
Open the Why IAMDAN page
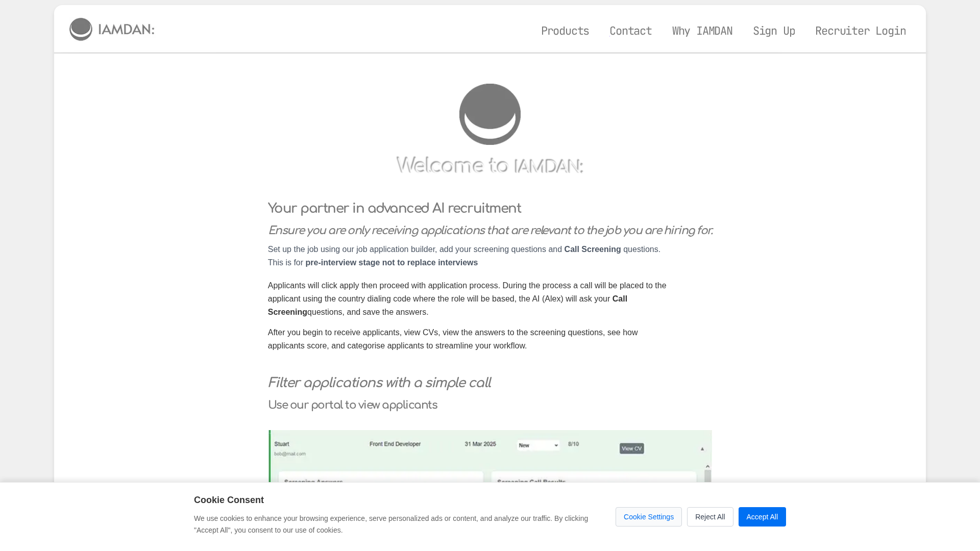click(702, 31)
